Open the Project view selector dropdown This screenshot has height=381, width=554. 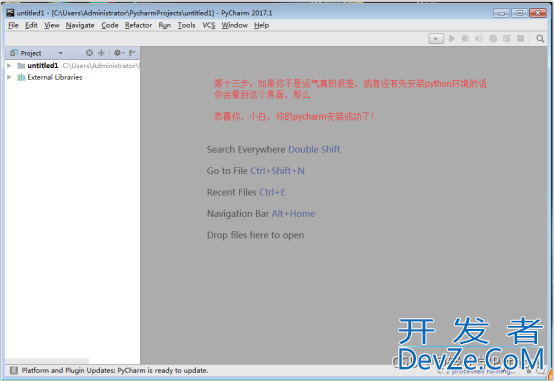click(x=60, y=53)
